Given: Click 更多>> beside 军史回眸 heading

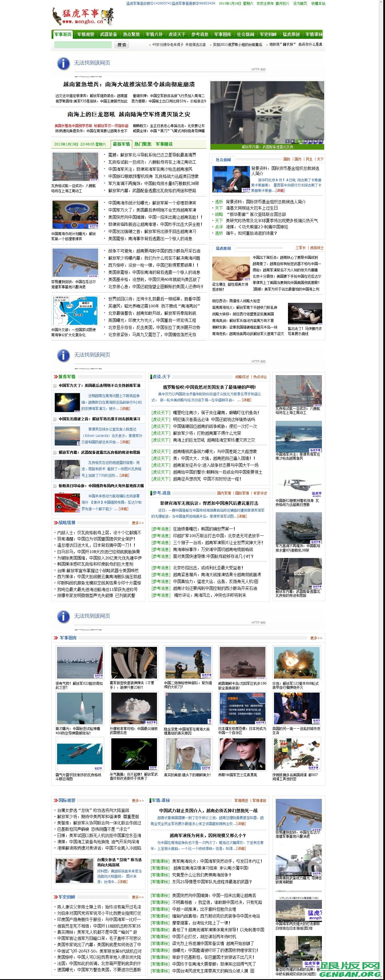Looking at the screenshot, I should coord(138,897).
